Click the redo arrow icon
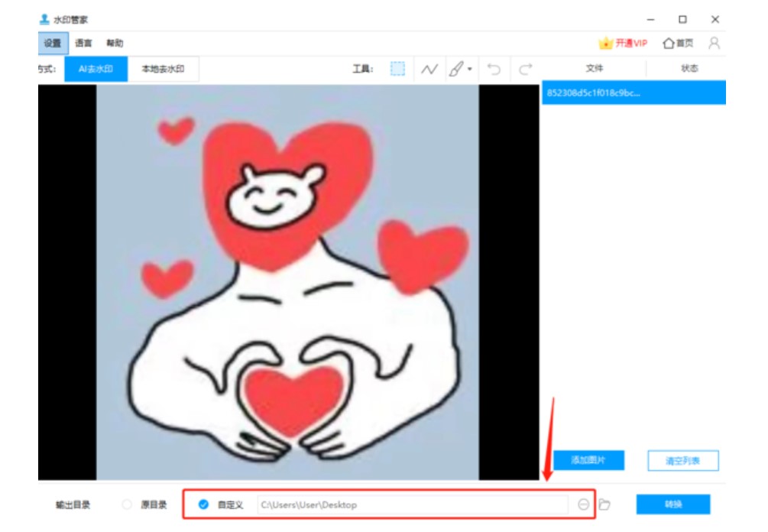Image resolution: width=768 pixels, height=532 pixels. [x=523, y=69]
